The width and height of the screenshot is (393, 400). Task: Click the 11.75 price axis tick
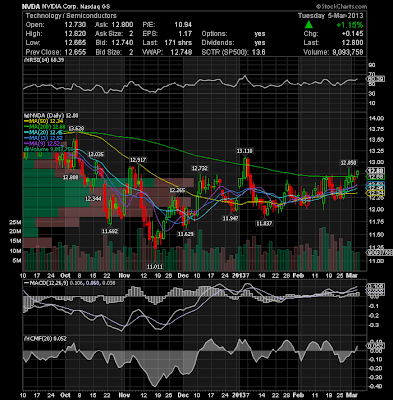[x=376, y=222]
